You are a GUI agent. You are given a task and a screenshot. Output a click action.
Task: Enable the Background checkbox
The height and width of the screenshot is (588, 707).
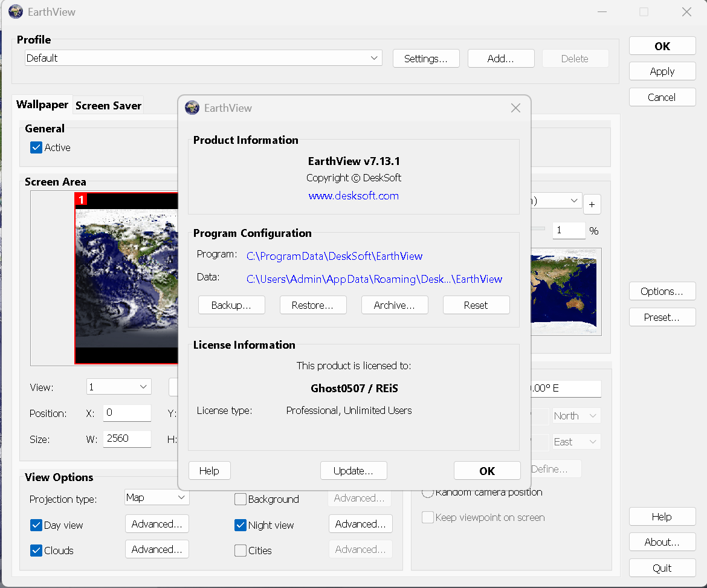241,499
